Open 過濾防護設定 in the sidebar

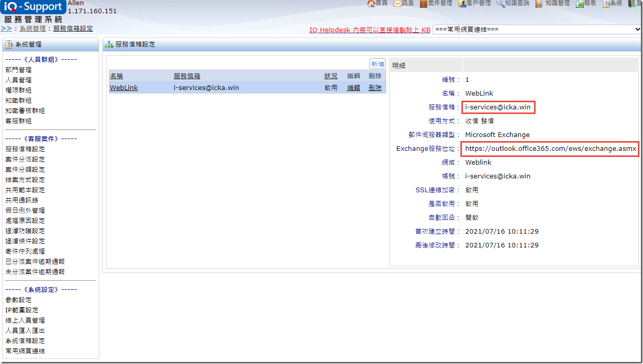click(25, 231)
